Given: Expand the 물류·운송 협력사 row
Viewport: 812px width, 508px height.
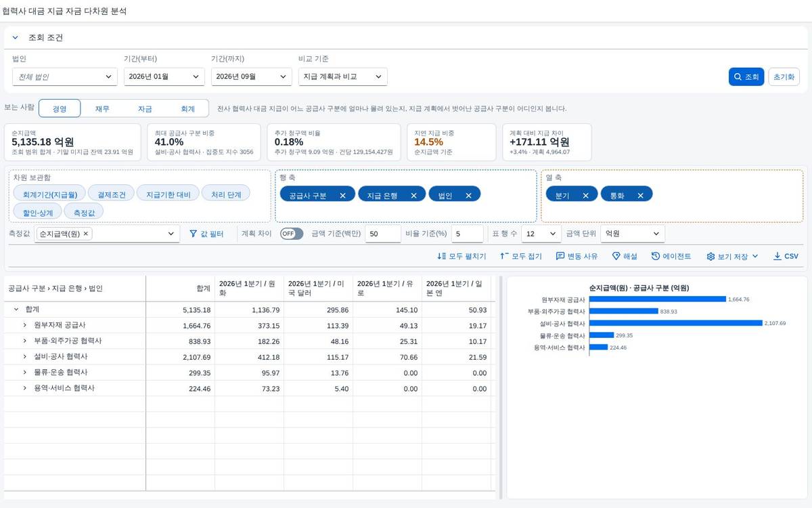Looking at the screenshot, I should pos(25,373).
